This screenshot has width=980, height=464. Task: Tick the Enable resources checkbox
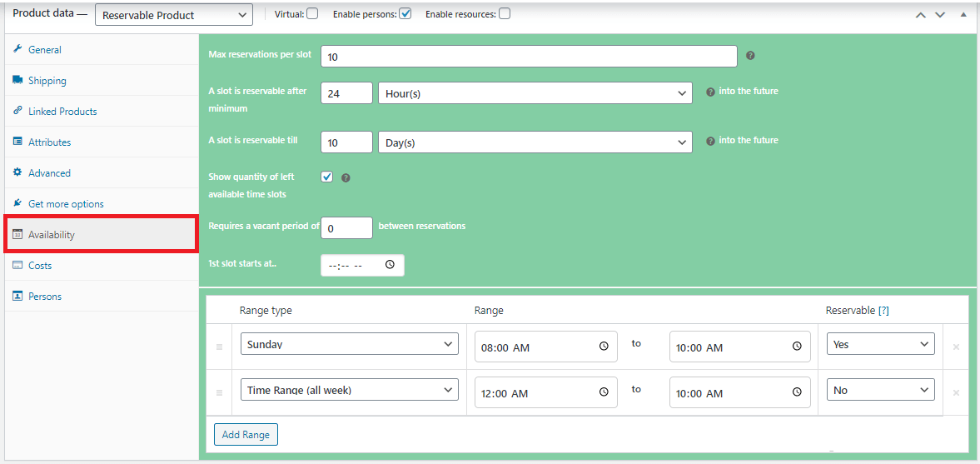coord(505,13)
